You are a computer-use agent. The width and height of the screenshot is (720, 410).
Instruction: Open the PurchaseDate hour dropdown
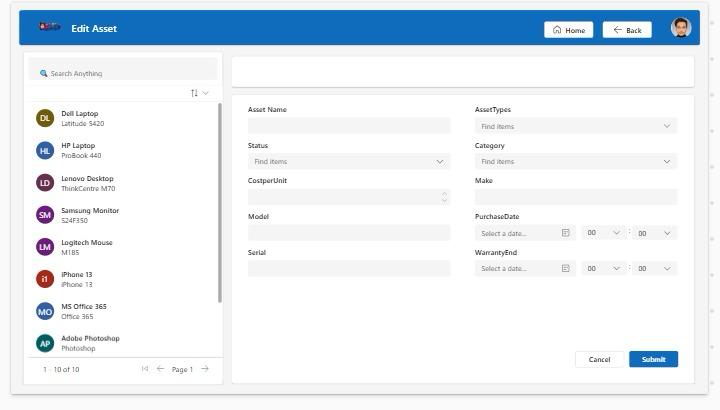pyautogui.click(x=603, y=233)
